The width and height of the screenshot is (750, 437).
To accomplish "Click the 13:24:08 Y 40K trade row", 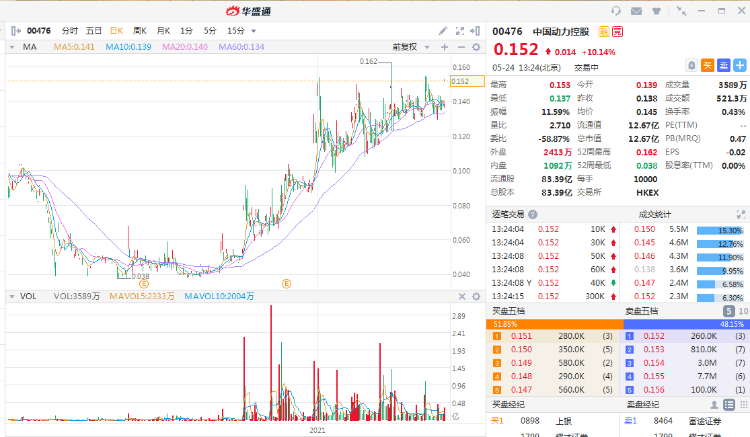I will point(553,283).
